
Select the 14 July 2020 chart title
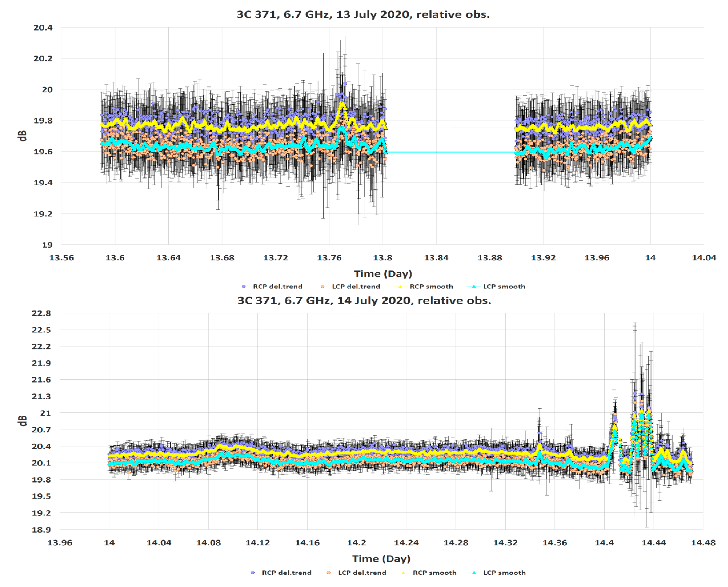tap(364, 300)
